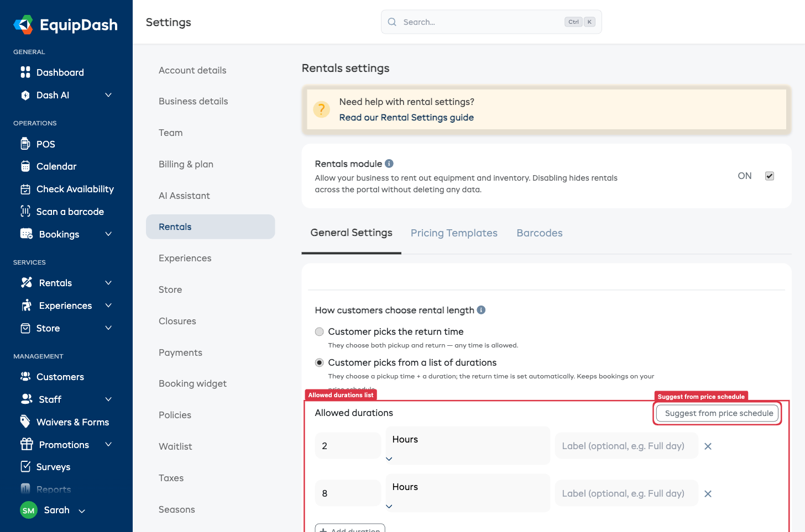
Task: Click the duration value field showing 8
Action: pos(348,493)
